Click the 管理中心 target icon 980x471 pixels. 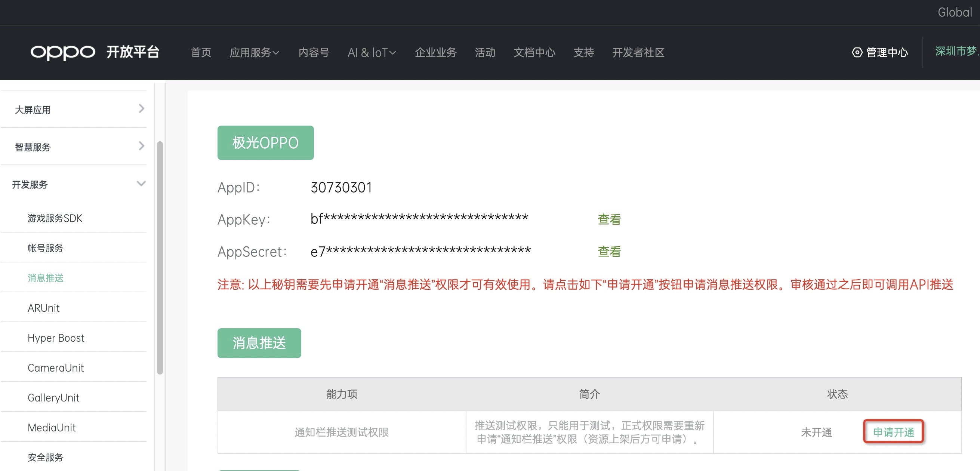pos(857,52)
